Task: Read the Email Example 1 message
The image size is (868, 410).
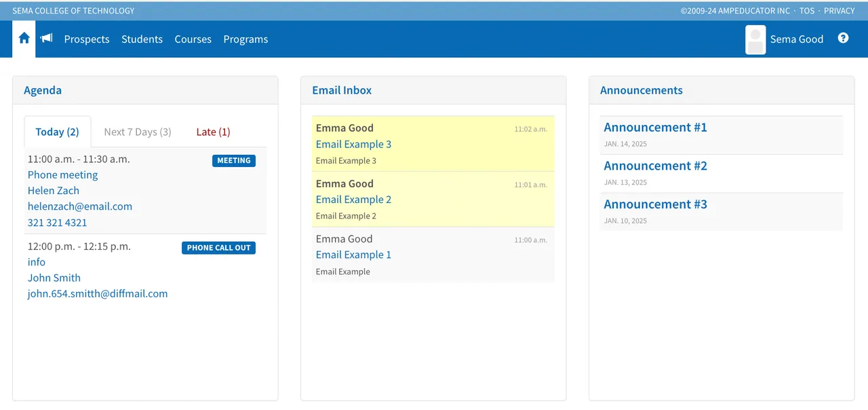Action: (353, 255)
